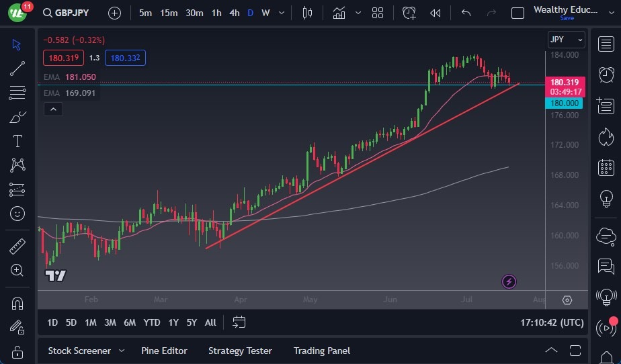Open the emoji icons tool
621x364 pixels.
(17, 214)
